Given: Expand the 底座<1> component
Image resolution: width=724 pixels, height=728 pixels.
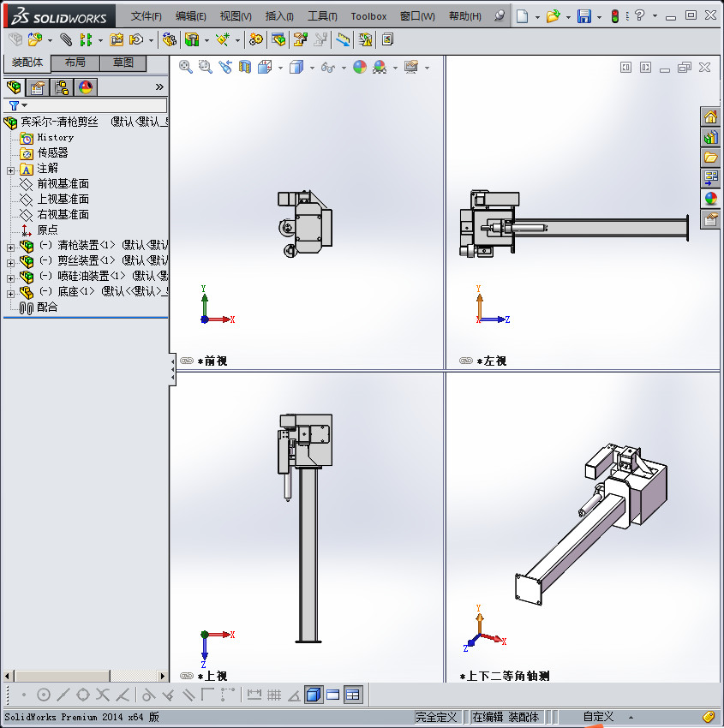Looking at the screenshot, I should click(x=10, y=294).
